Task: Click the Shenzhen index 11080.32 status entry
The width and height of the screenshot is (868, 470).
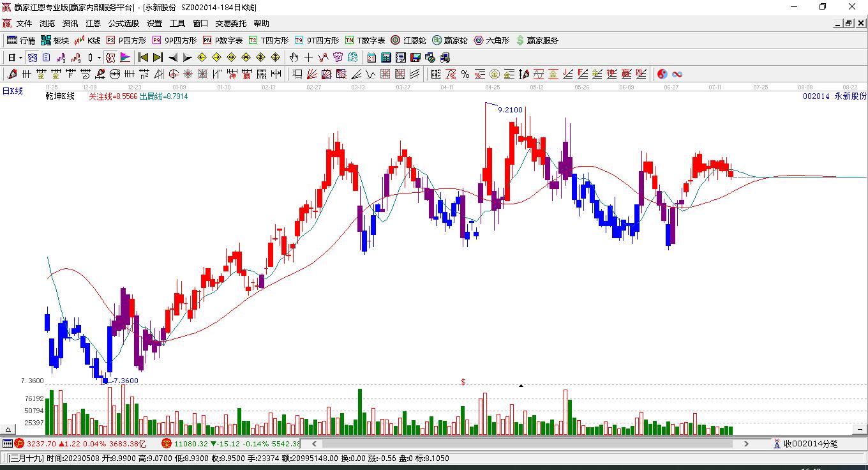Action: click(x=231, y=444)
